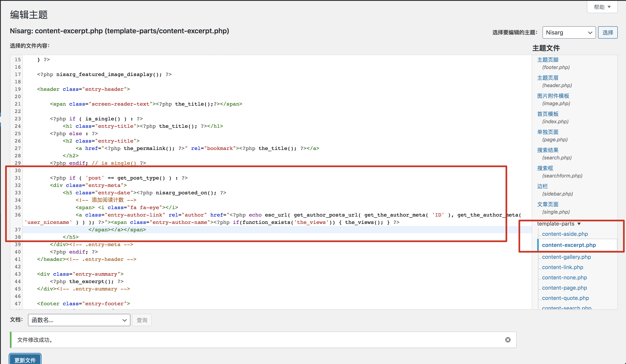Click line number 37 in the gutter
The width and height of the screenshot is (626, 364).
pyautogui.click(x=18, y=230)
